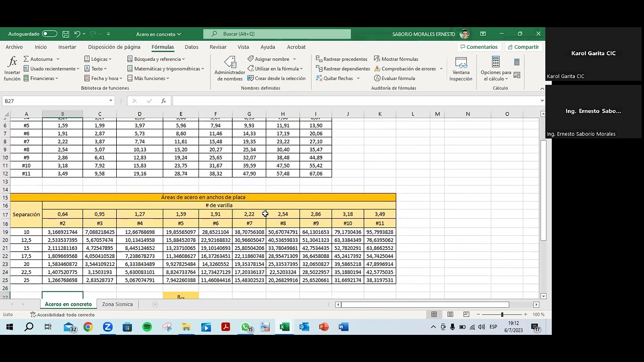Click Calcular hoja icon
Viewport: 644px width, 362px height.
517,75
